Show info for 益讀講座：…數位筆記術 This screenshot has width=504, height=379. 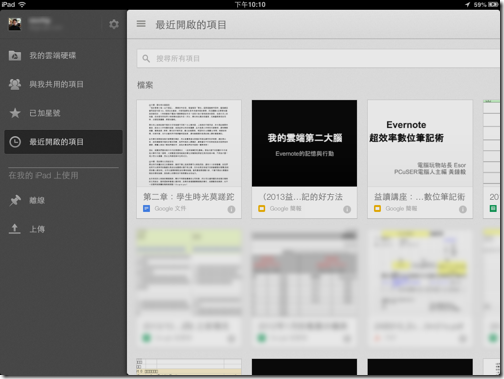463,209
